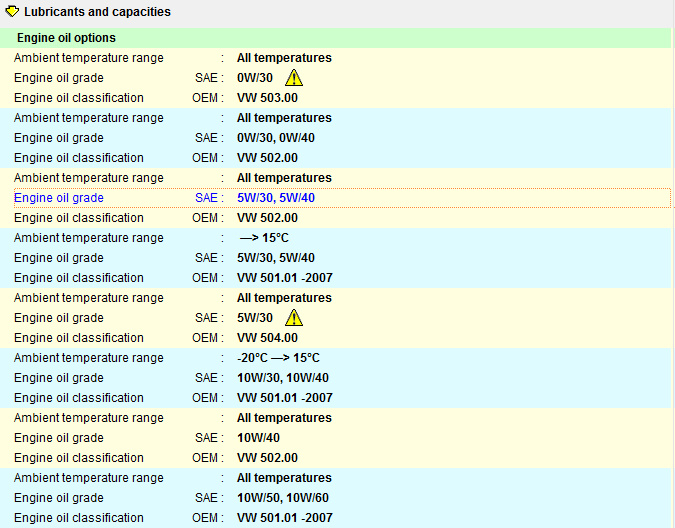
Task: Select the 10W/50, 10W/60 grade value
Action: click(x=283, y=498)
